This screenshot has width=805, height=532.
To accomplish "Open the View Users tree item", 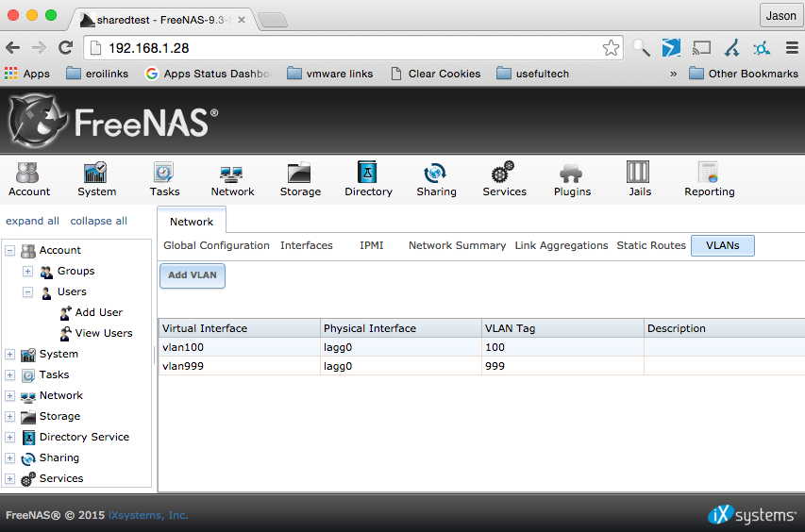I will coord(104,334).
